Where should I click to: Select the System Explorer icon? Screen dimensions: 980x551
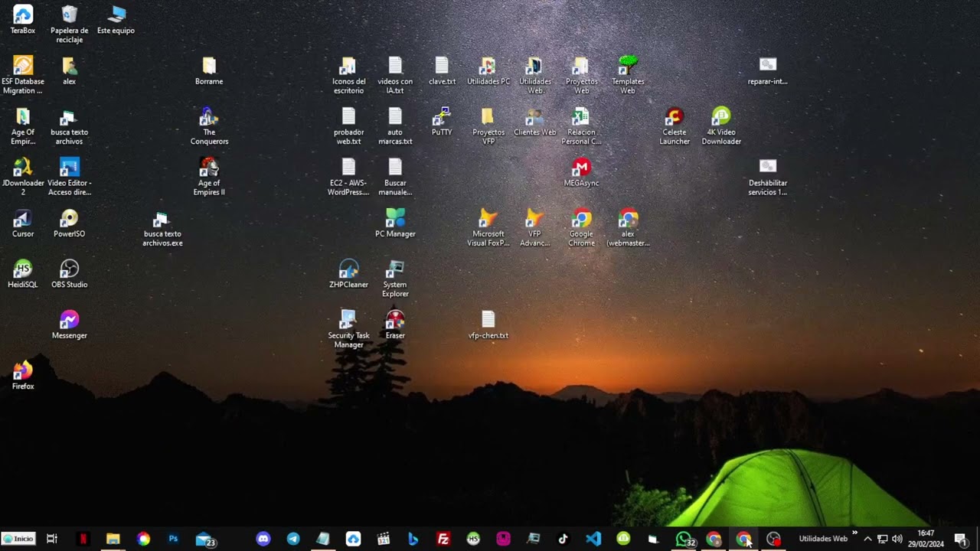tap(395, 279)
